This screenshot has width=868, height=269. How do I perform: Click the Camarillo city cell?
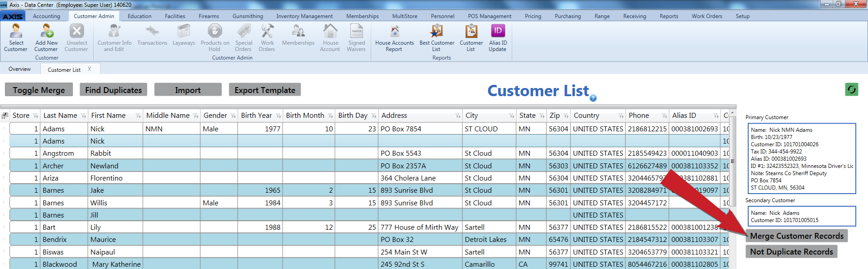(x=489, y=264)
